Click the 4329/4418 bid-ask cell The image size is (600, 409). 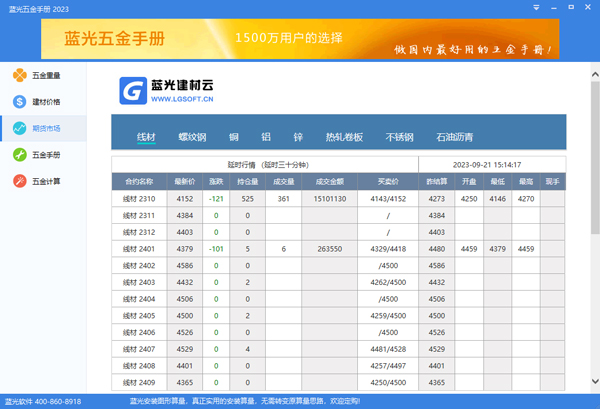coord(388,249)
